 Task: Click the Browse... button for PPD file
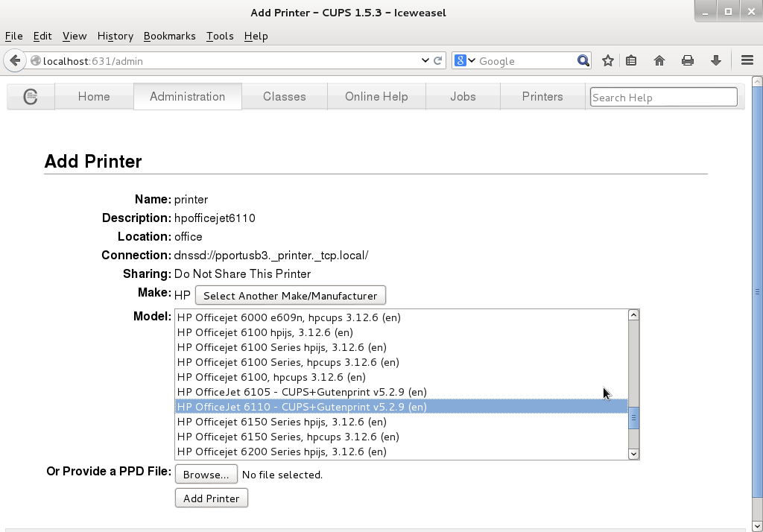pos(206,475)
